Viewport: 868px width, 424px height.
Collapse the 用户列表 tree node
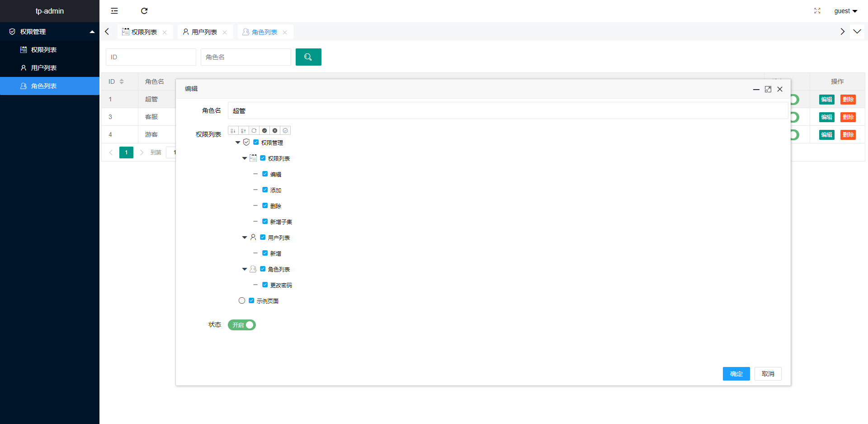pos(245,237)
